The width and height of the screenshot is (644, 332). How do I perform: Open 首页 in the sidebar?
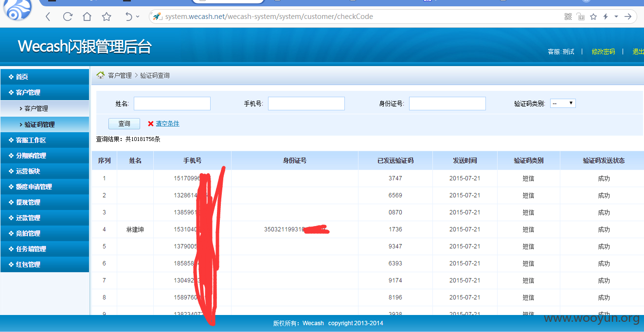(x=45, y=77)
